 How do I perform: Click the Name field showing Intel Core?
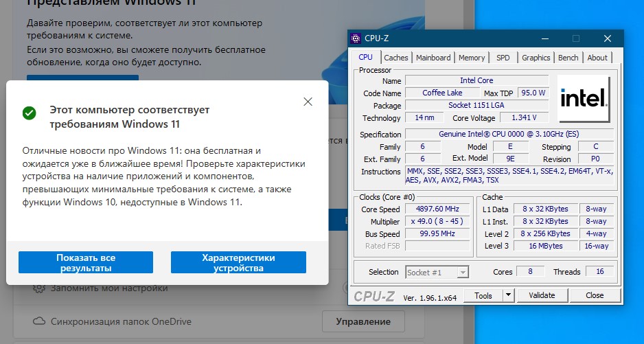coord(477,80)
